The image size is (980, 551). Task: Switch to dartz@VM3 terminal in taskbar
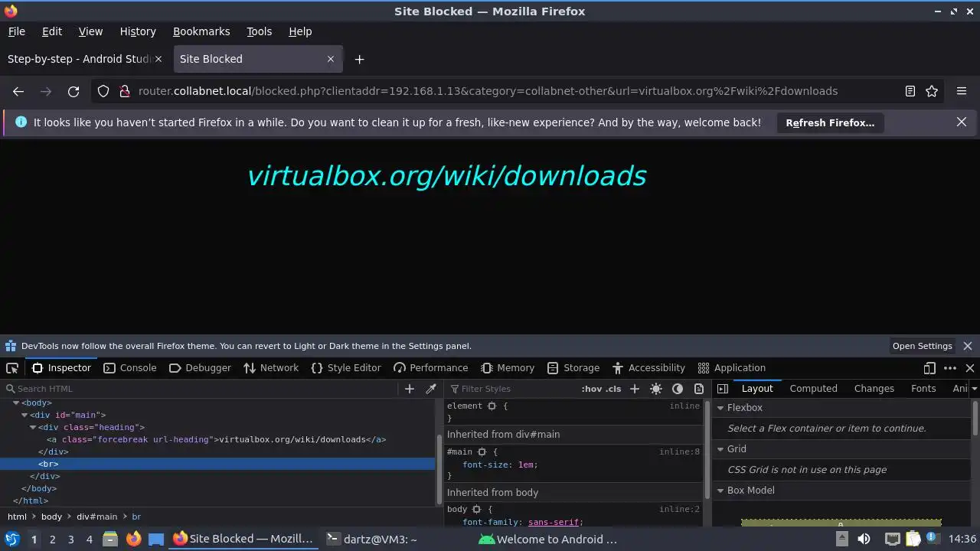(x=372, y=539)
